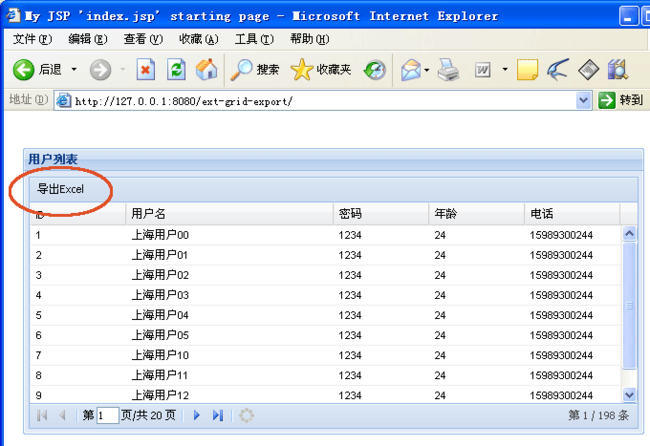Select row with 上海用户05
The width and height of the screenshot is (650, 446).
(x=325, y=335)
